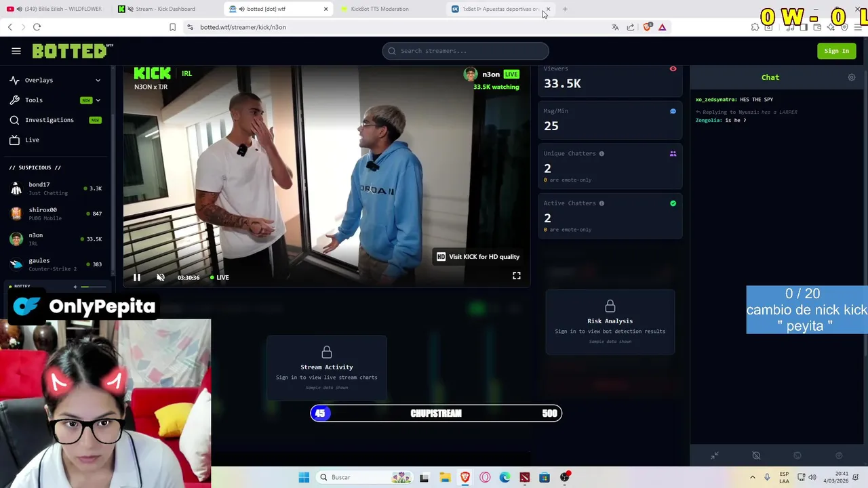This screenshot has width=868, height=488.
Task: Click the Tools wrench icon
Action: coord(14,100)
